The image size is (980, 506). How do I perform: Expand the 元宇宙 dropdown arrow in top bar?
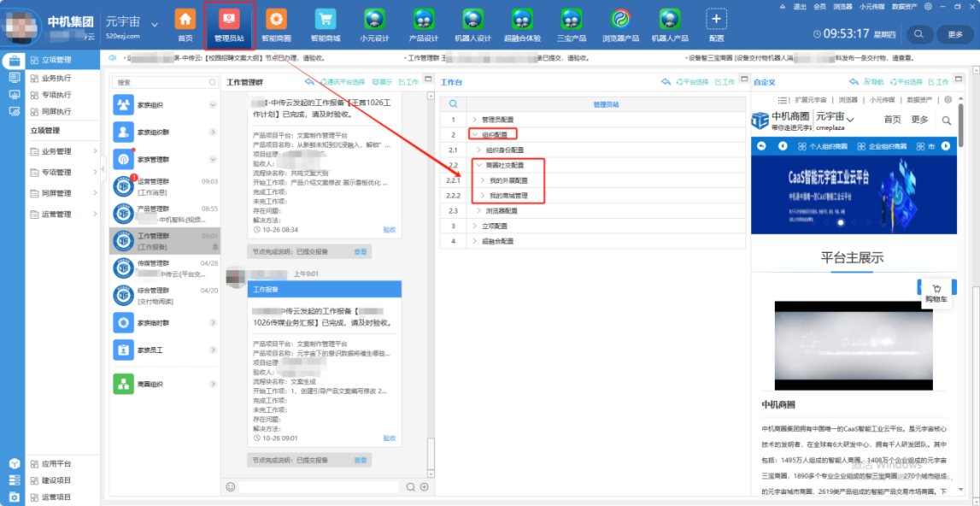155,25
